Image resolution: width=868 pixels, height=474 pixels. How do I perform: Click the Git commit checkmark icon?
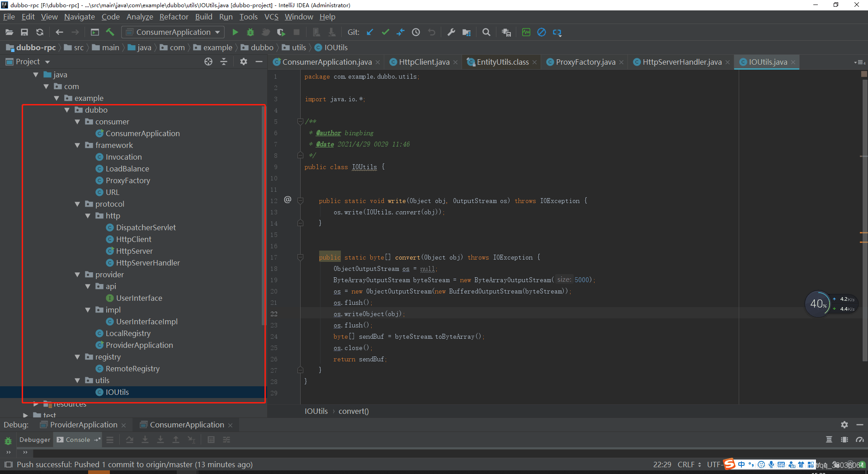point(385,32)
